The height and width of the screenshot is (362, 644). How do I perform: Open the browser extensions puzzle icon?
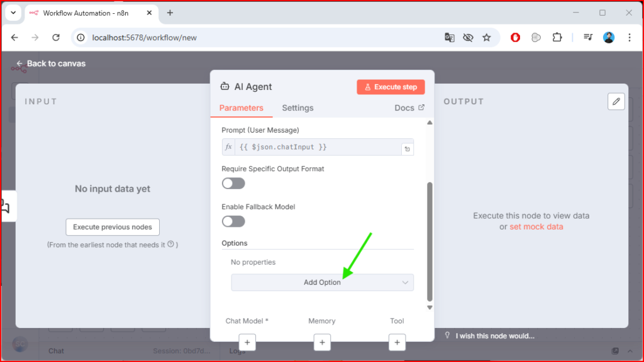coord(557,38)
